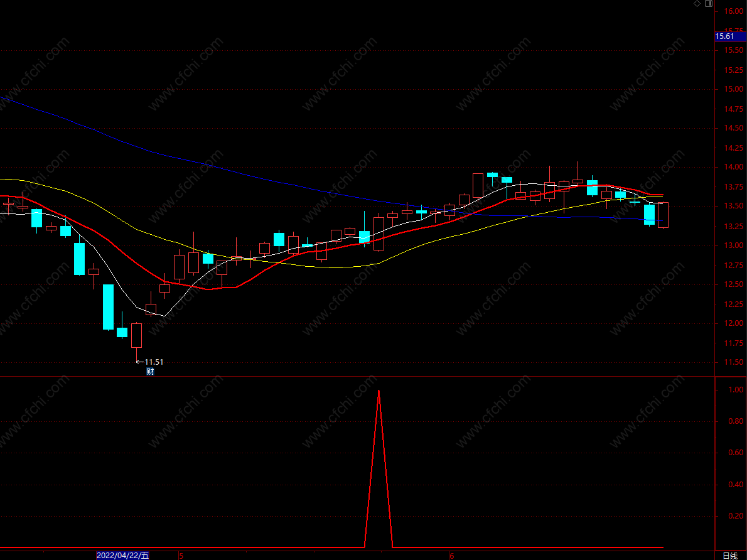Click the 1.00 indicator axis label
The image size is (747, 560).
pyautogui.click(x=736, y=390)
